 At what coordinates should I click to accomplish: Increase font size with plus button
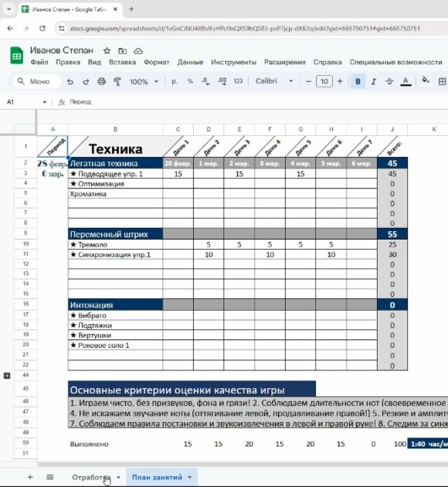coord(340,81)
